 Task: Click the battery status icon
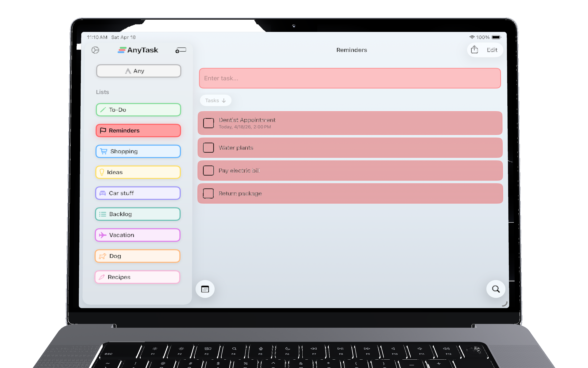point(496,37)
